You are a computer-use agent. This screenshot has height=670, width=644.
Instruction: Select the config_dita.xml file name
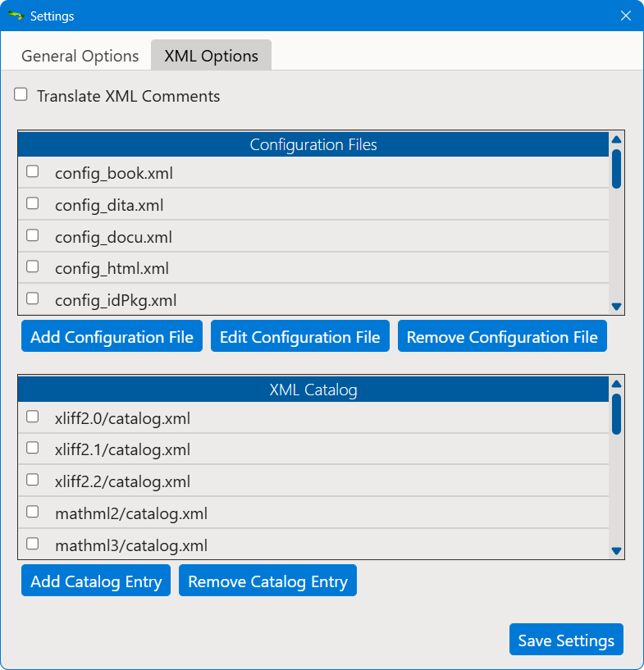(x=109, y=205)
